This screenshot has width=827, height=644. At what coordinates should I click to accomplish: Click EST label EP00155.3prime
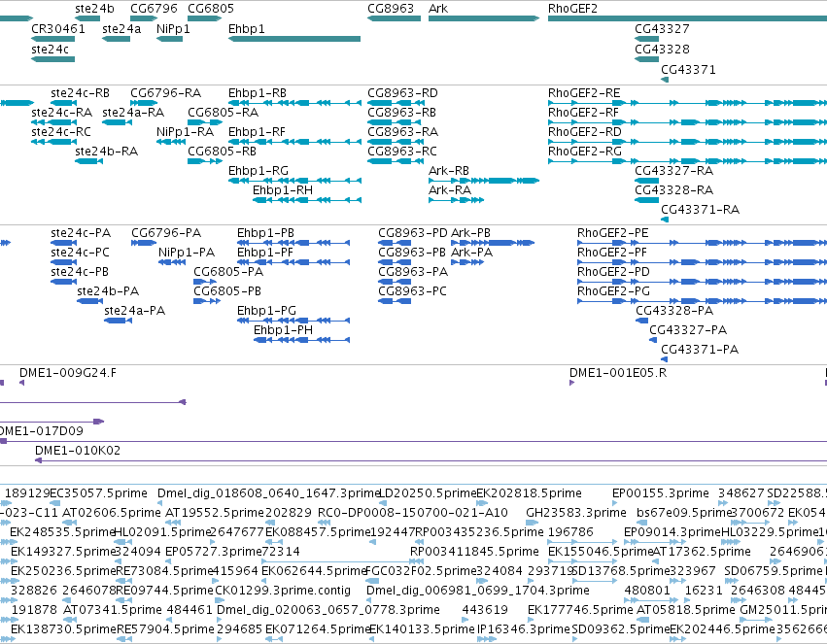click(660, 493)
